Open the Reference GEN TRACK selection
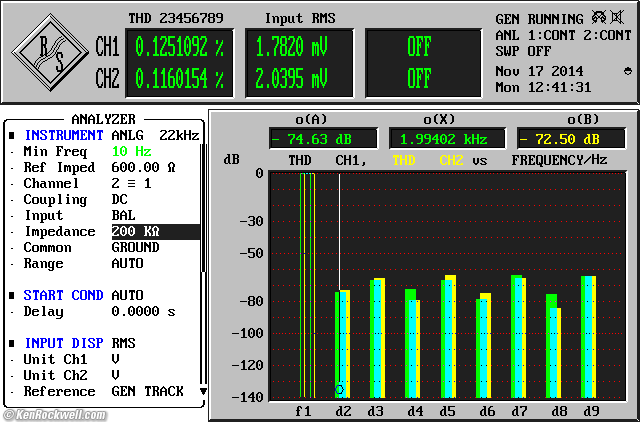 point(147,391)
